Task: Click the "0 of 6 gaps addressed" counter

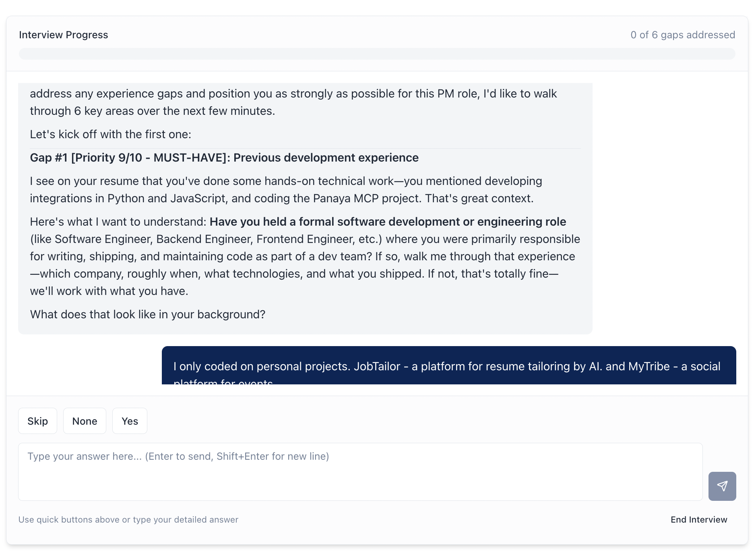Action: (x=682, y=35)
